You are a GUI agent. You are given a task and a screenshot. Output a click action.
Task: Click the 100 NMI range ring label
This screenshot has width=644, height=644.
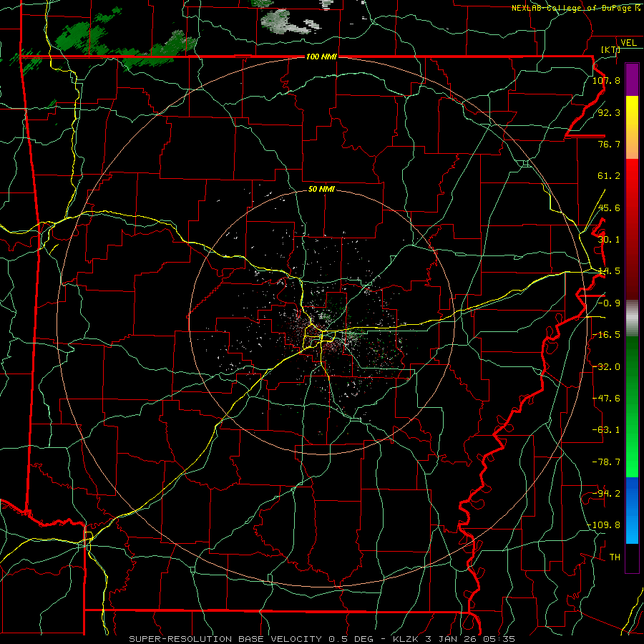pyautogui.click(x=321, y=57)
